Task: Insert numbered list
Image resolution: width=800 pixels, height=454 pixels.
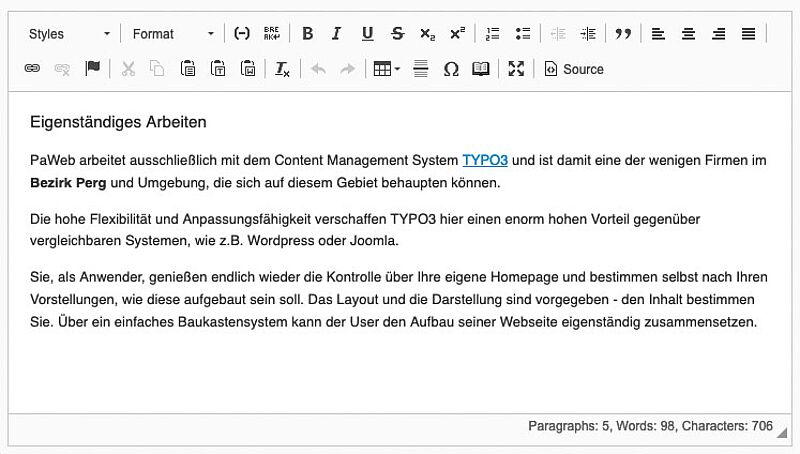Action: tap(492, 34)
